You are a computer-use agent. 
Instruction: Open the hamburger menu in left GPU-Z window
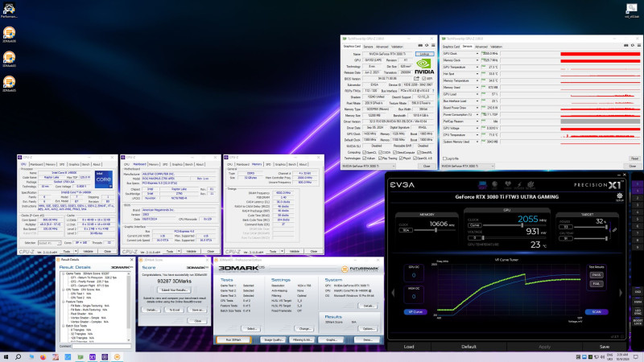pyautogui.click(x=433, y=46)
